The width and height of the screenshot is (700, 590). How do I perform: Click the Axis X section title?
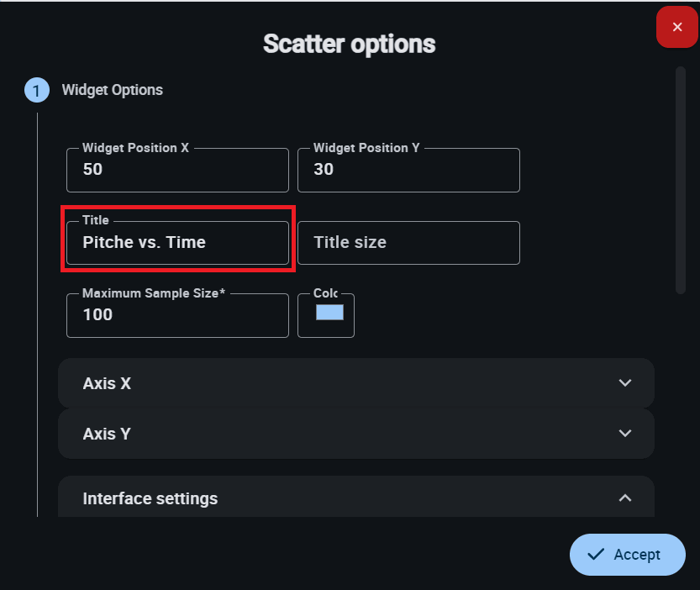tap(107, 383)
